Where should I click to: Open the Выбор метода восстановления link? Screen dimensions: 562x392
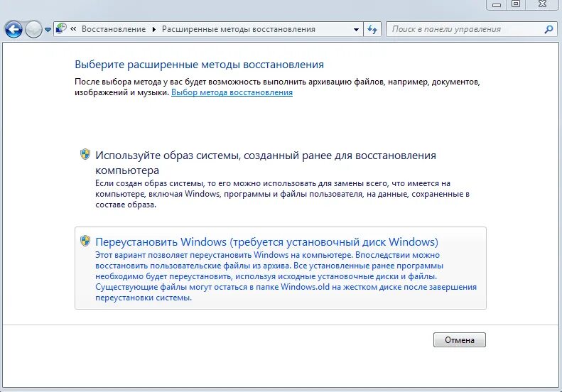[x=232, y=92]
